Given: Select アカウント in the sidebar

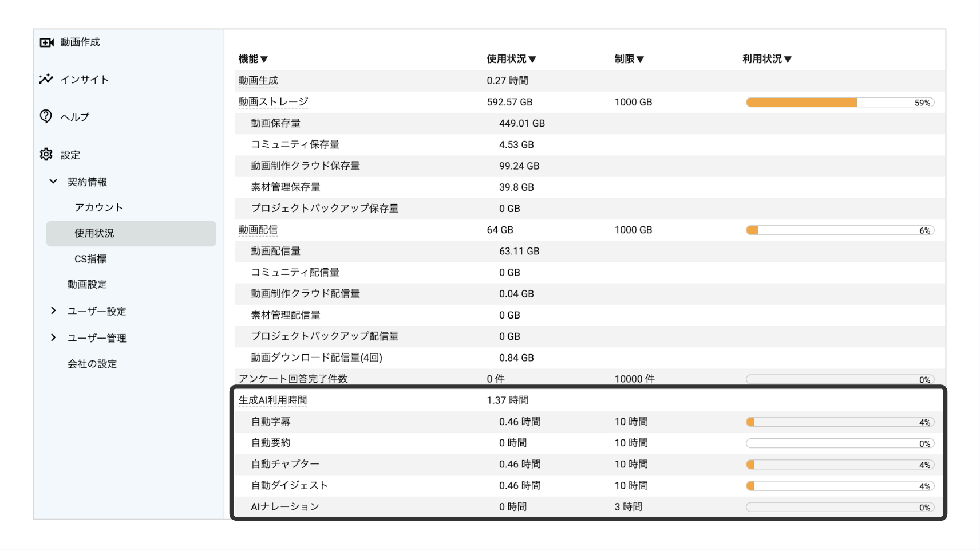Looking at the screenshot, I should 98,207.
